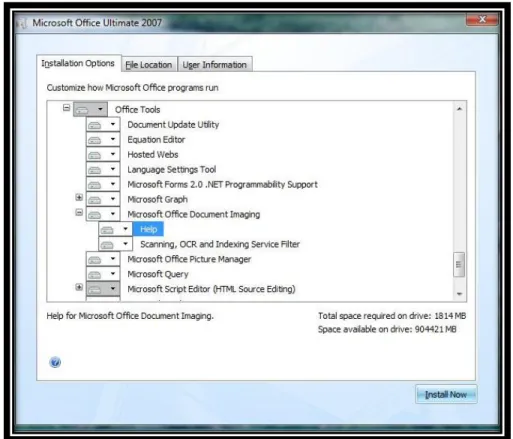Open install option dropdown for Office Tools
The image size is (513, 439).
coord(90,109)
